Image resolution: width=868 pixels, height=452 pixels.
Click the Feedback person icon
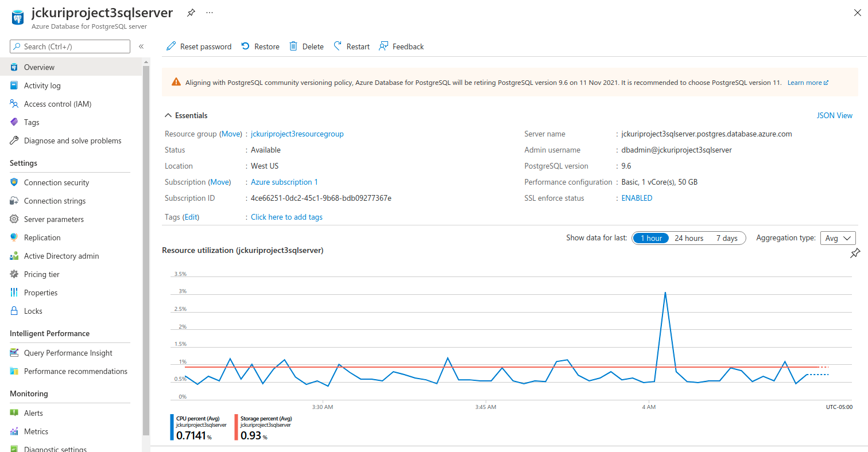pos(383,46)
